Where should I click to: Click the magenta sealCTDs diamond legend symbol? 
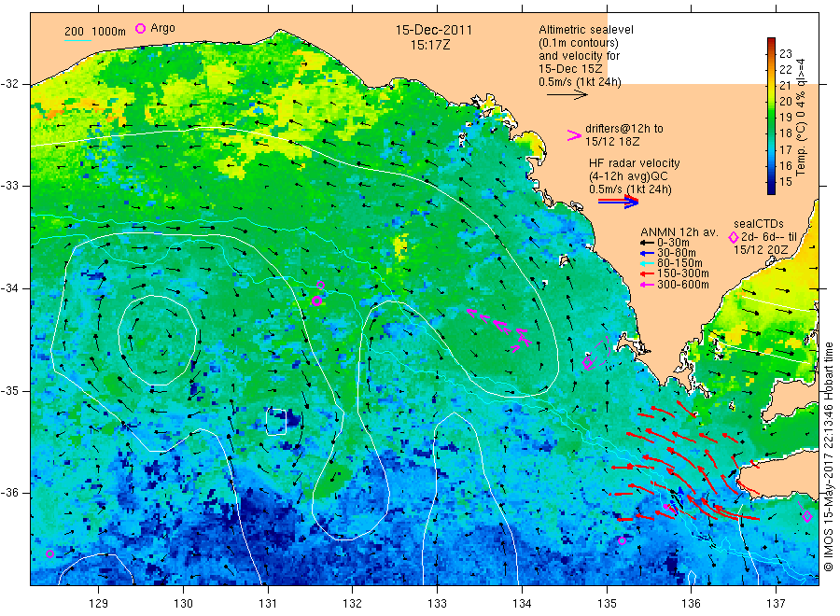(x=734, y=237)
